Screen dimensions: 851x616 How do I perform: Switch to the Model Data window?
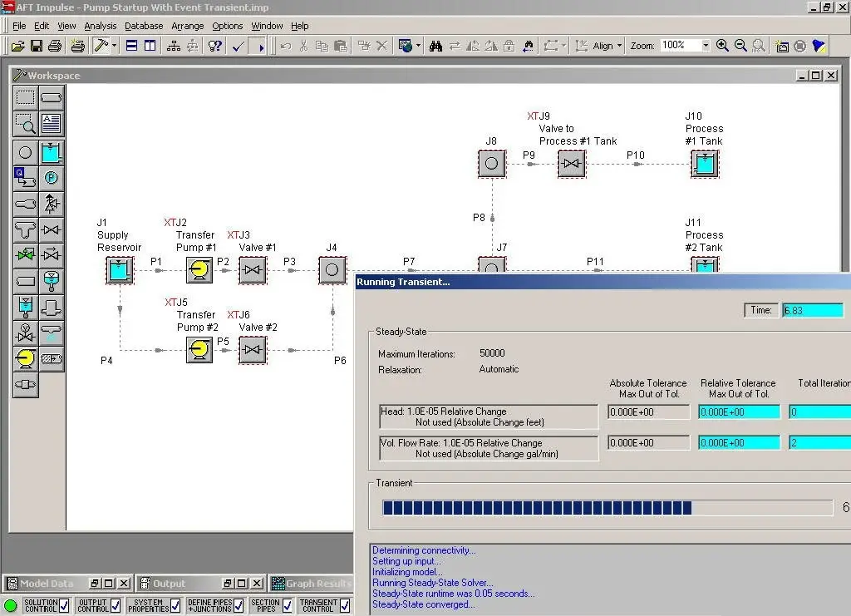47,584
